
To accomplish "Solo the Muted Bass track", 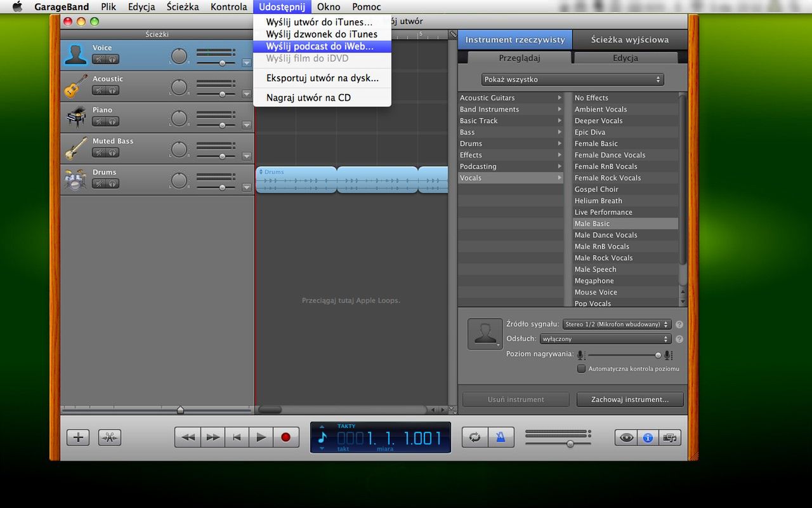I will click(112, 152).
